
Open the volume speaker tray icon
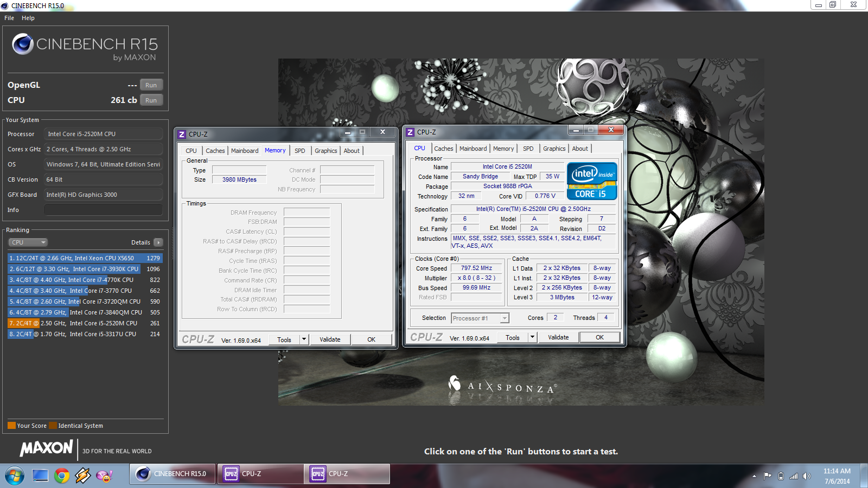[807, 476]
